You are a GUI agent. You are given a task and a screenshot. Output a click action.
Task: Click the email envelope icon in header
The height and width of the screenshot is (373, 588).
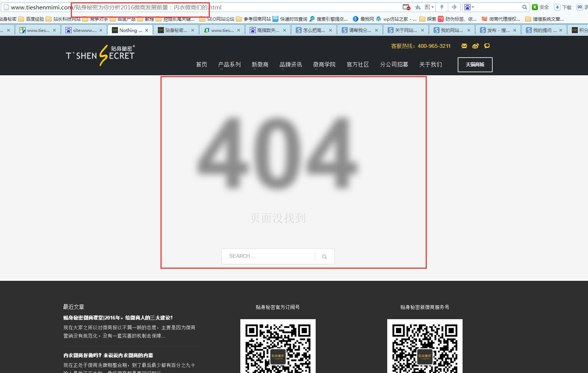click(464, 46)
